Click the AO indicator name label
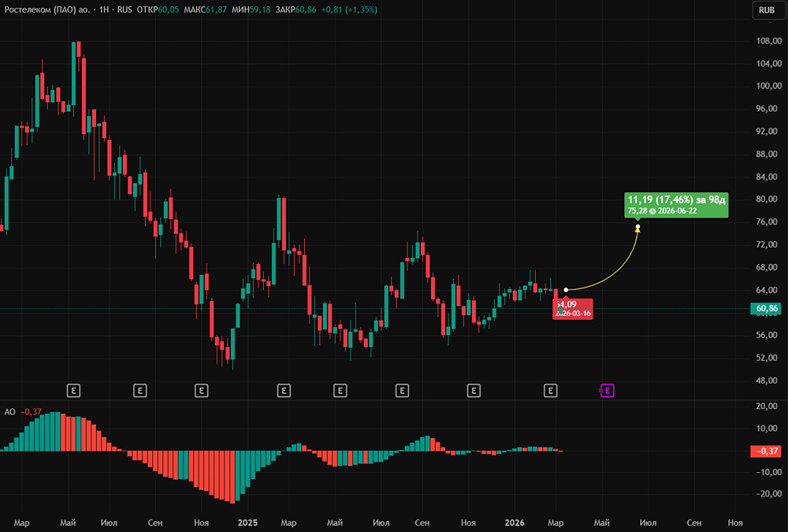Image resolution: width=788 pixels, height=532 pixels. 9,412
